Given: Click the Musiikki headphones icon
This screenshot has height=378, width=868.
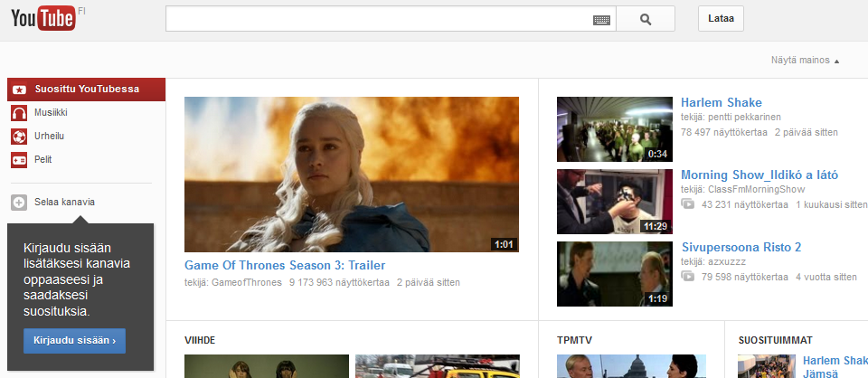Looking at the screenshot, I should coord(19,113).
